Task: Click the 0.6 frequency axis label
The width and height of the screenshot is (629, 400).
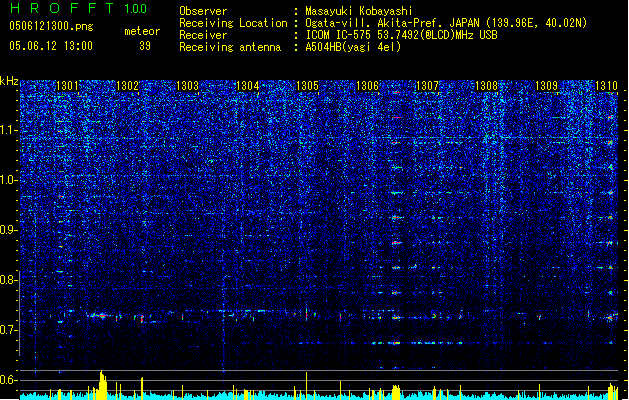Action: (x=8, y=380)
